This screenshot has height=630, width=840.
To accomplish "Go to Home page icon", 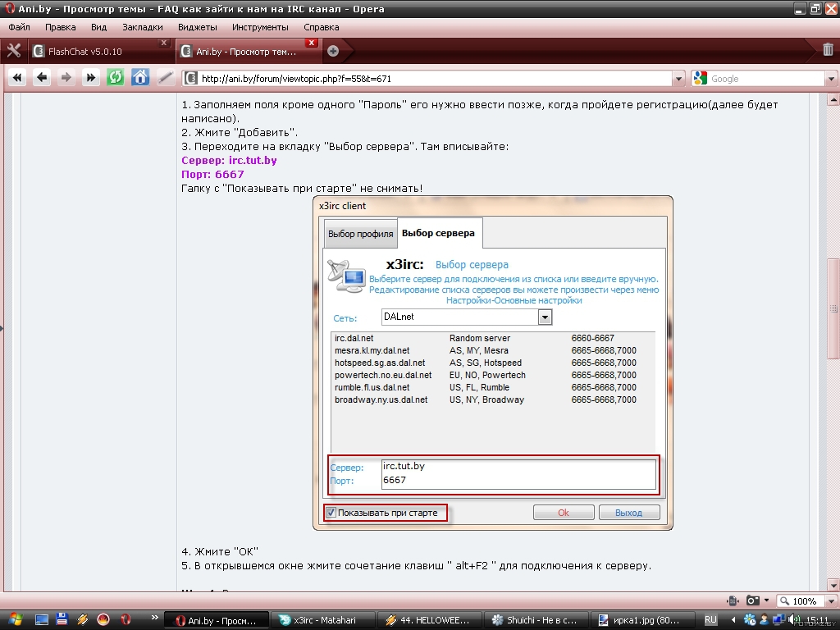I will point(140,77).
